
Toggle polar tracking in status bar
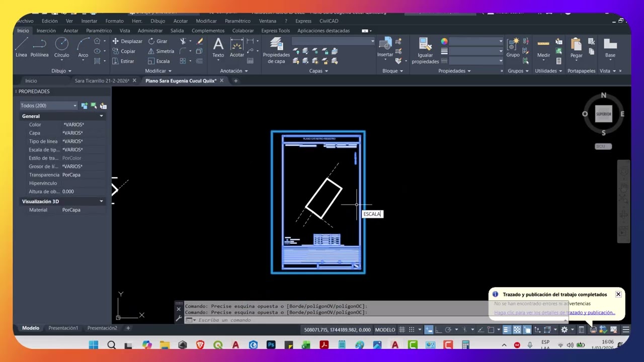click(x=448, y=330)
